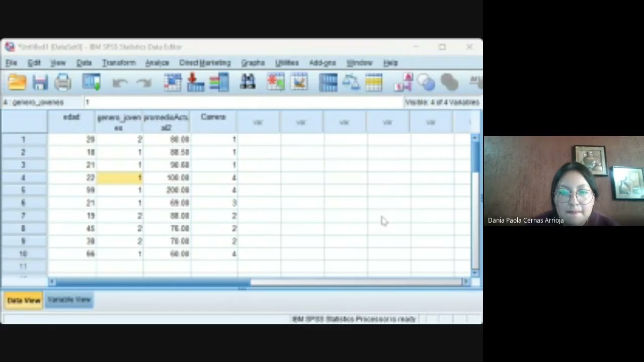
Task: Click the Insert Variable toolbar icon
Action: click(x=299, y=82)
